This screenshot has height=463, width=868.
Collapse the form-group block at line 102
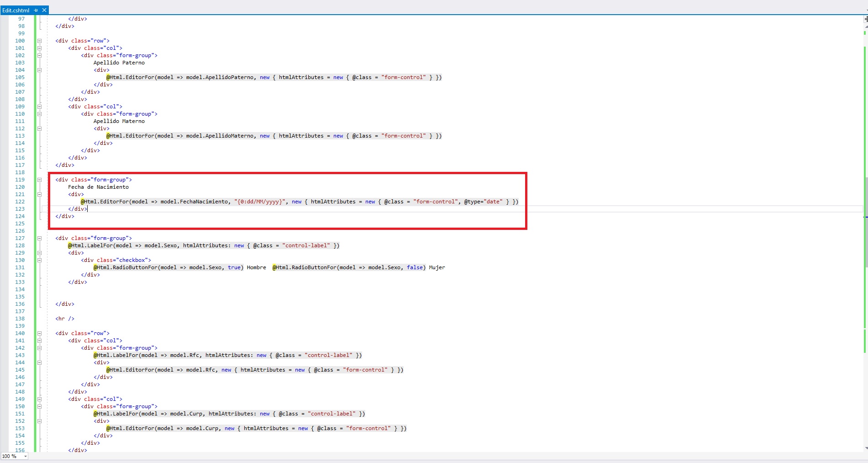pos(39,55)
